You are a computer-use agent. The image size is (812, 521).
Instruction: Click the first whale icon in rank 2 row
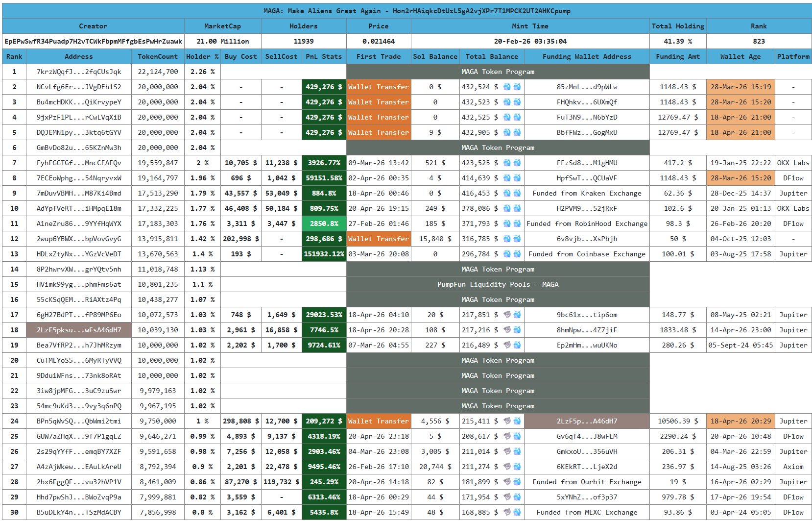coord(507,87)
